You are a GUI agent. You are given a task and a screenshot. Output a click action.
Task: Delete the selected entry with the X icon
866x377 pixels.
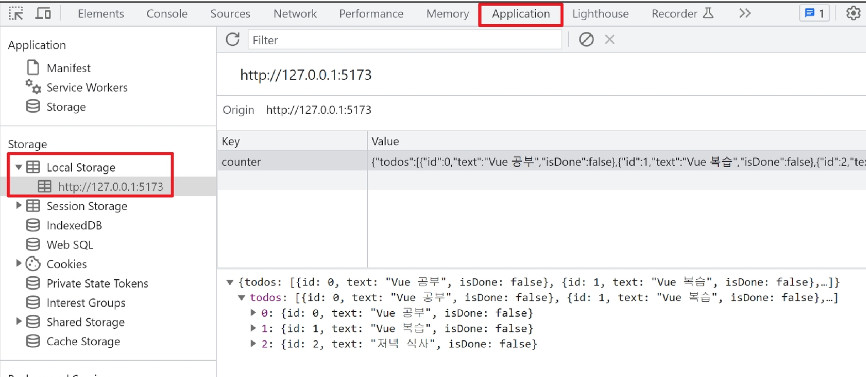609,40
